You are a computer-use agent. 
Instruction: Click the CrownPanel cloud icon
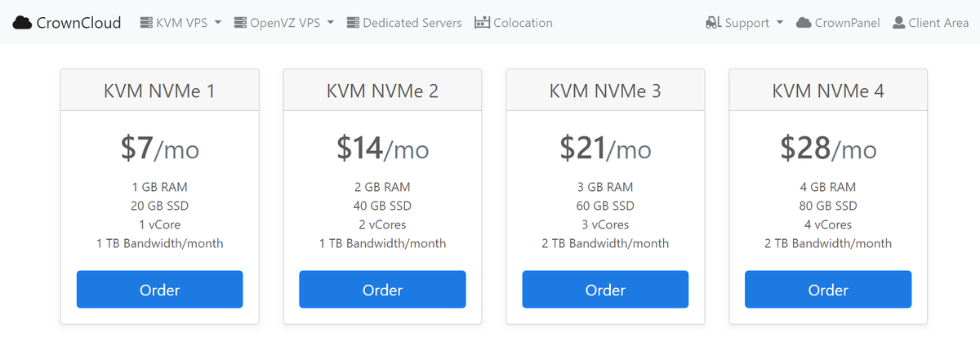coord(804,23)
